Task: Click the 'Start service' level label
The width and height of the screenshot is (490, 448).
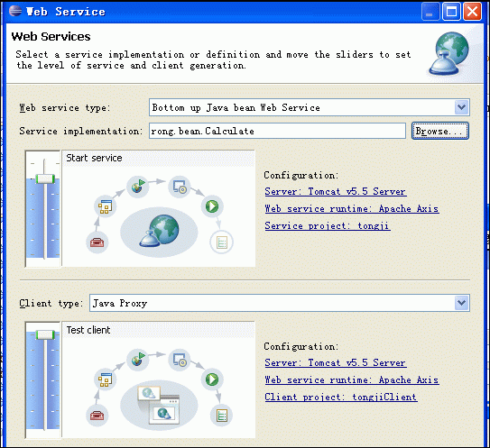Action: point(94,158)
